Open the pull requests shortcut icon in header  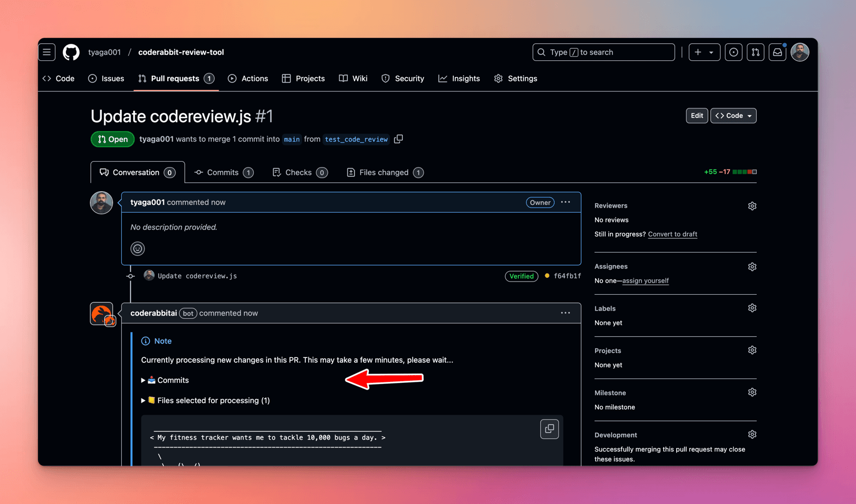coord(755,52)
